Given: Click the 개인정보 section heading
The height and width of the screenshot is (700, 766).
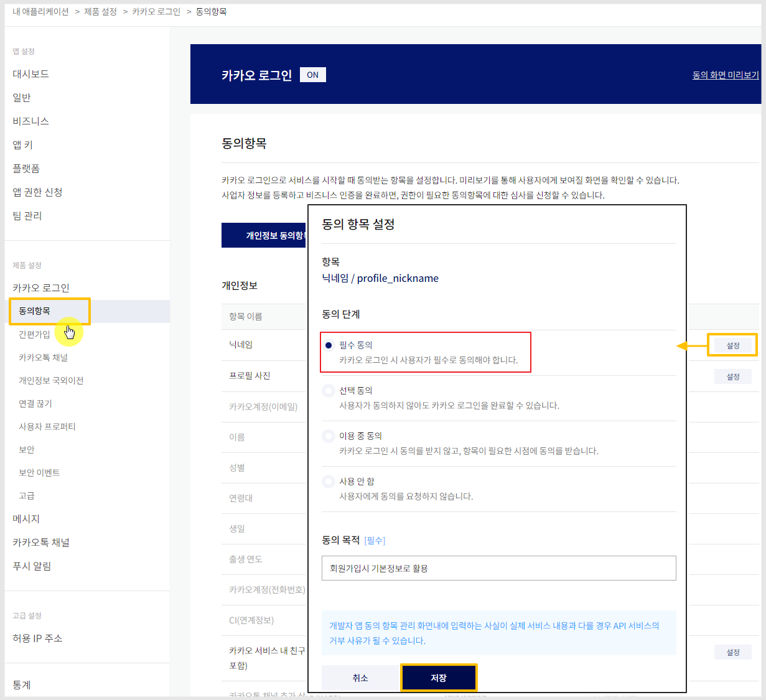Looking at the screenshot, I should 240,286.
